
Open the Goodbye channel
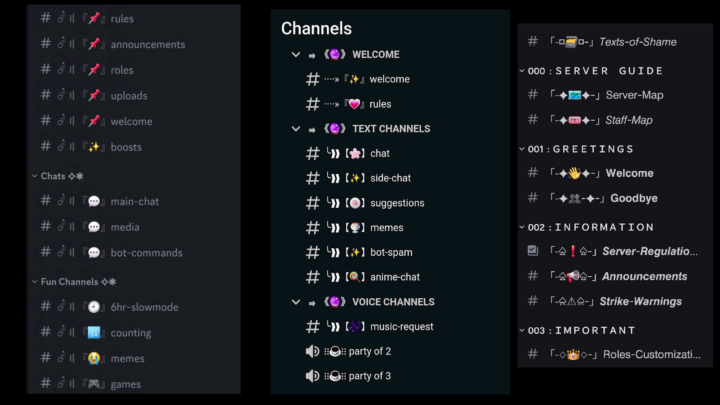pyautogui.click(x=633, y=198)
